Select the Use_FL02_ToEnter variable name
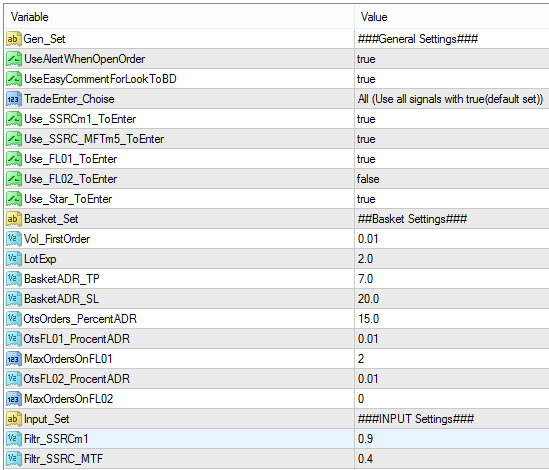The height and width of the screenshot is (470, 549). [x=71, y=179]
